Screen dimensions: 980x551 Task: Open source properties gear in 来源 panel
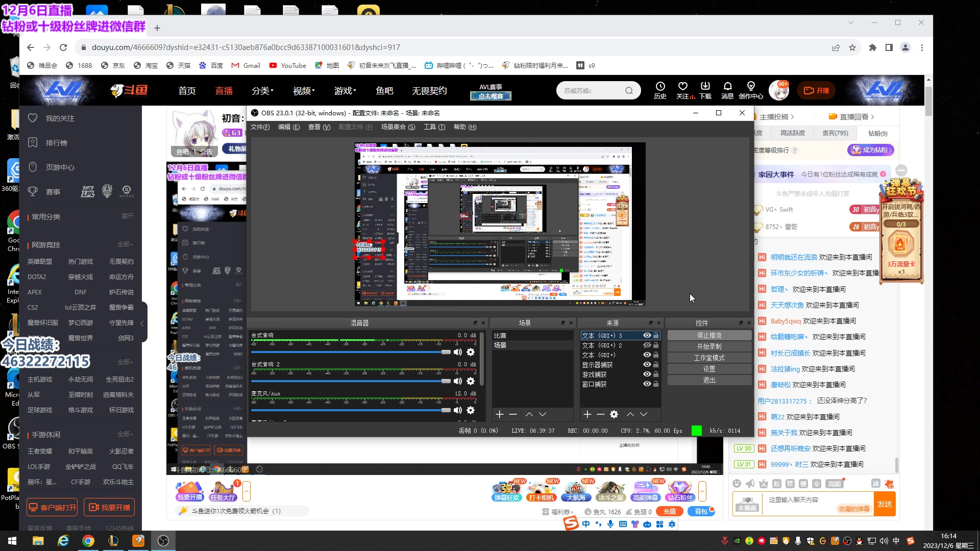point(614,414)
